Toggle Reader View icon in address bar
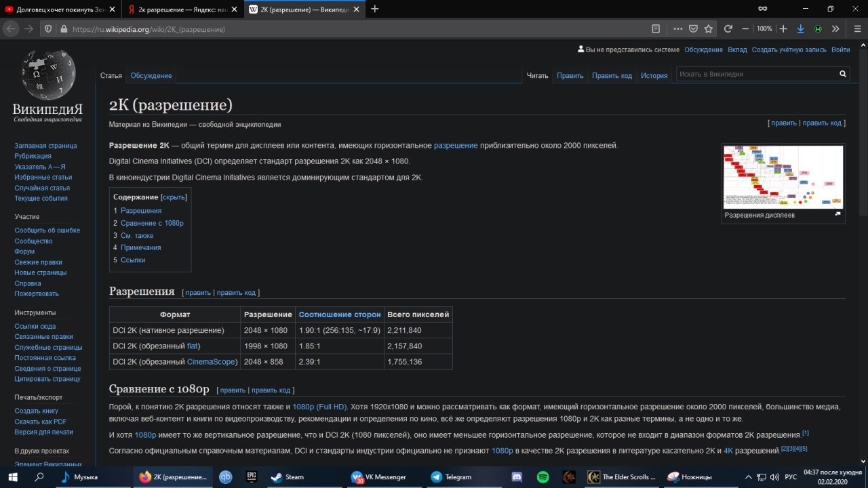The image size is (868, 488). click(x=656, y=29)
